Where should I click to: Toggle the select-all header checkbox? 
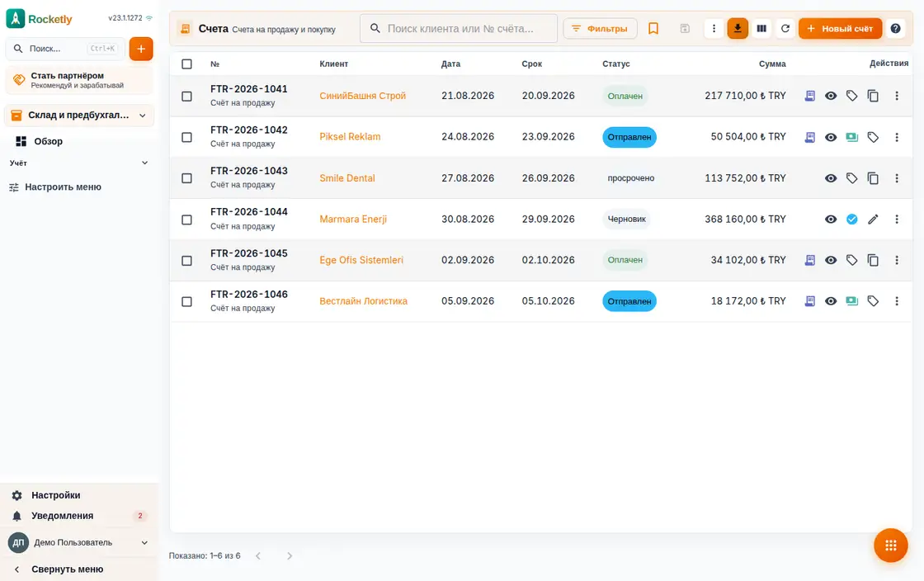pos(186,64)
